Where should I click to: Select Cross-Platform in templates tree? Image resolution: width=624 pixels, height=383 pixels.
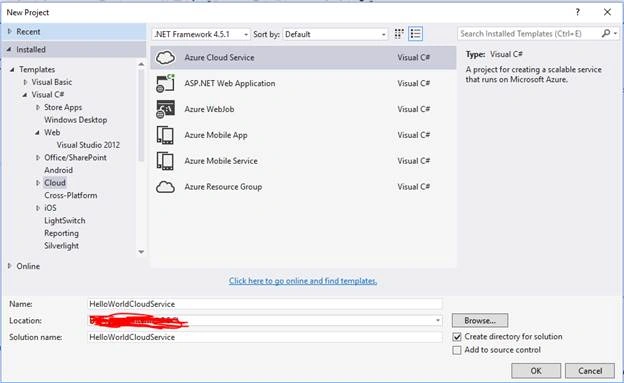pos(71,195)
